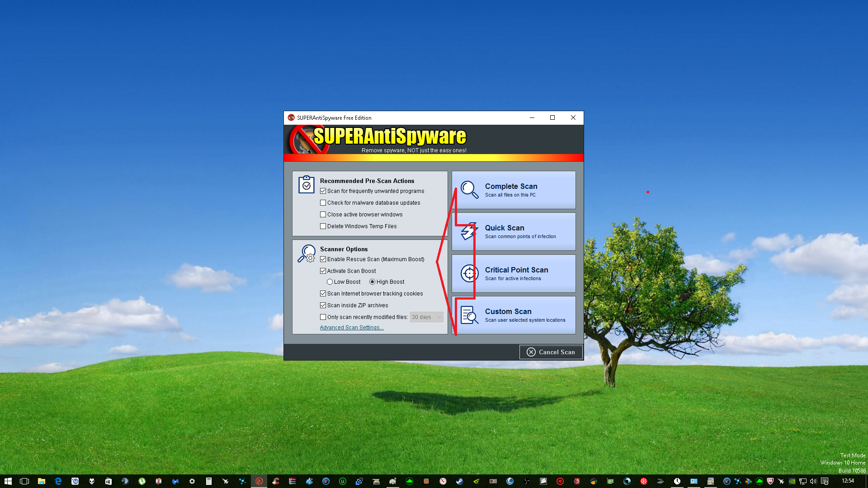Open Steam from the taskbar

coord(459,481)
